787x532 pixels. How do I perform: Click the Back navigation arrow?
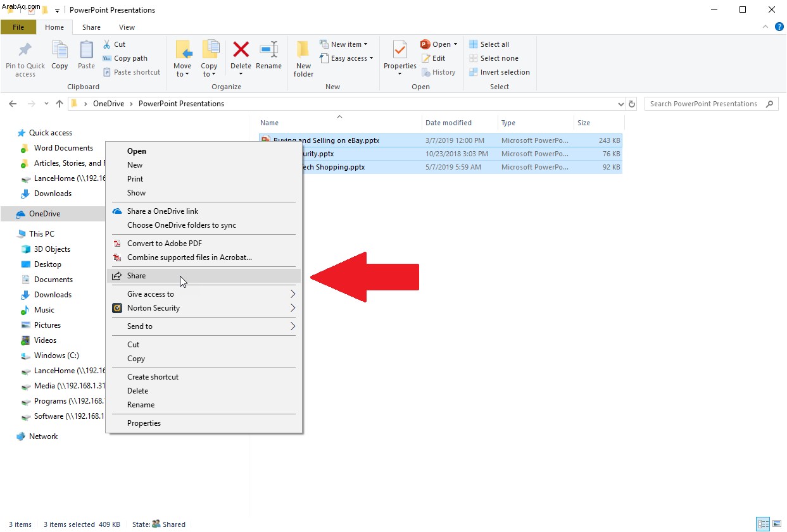[13, 104]
